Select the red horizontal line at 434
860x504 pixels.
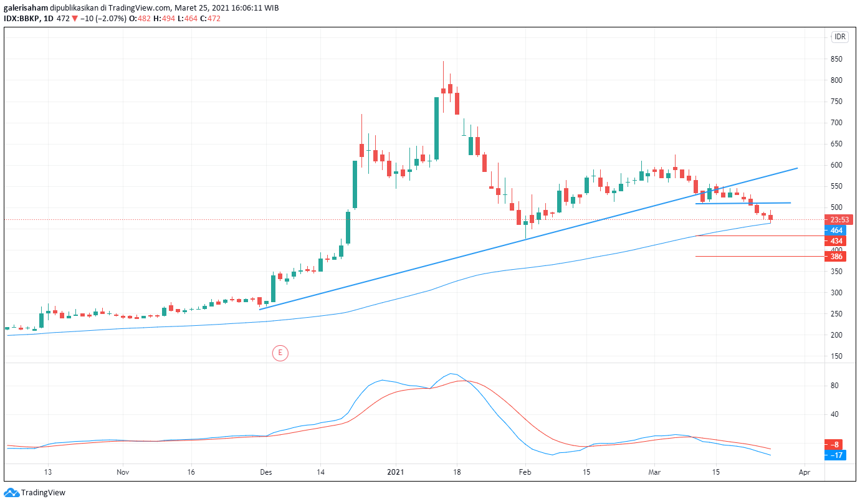[760, 236]
